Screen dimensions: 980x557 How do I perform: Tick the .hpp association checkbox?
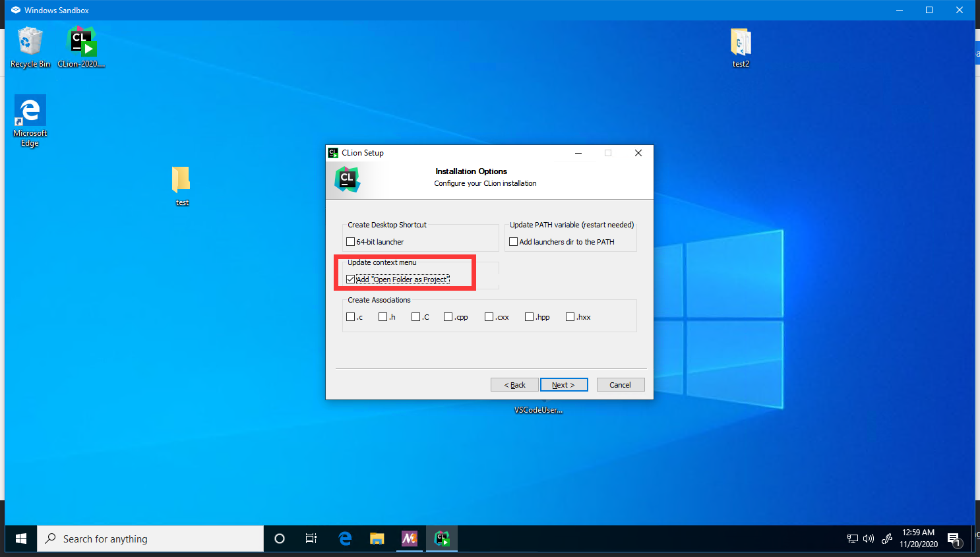(529, 317)
